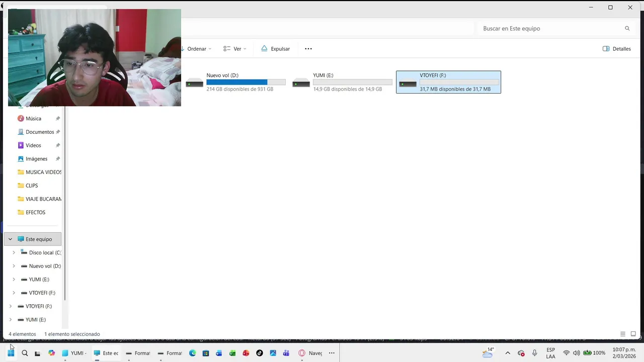This screenshot has width=644, height=362.
Task: Switch to Opera Navegador window
Action: pyautogui.click(x=310, y=353)
